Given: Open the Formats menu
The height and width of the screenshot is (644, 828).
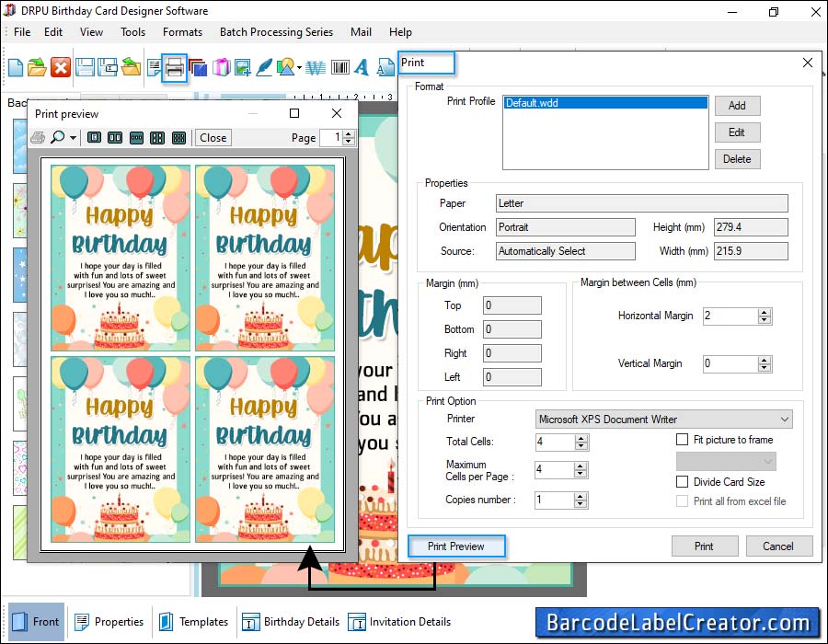Looking at the screenshot, I should coord(182,31).
